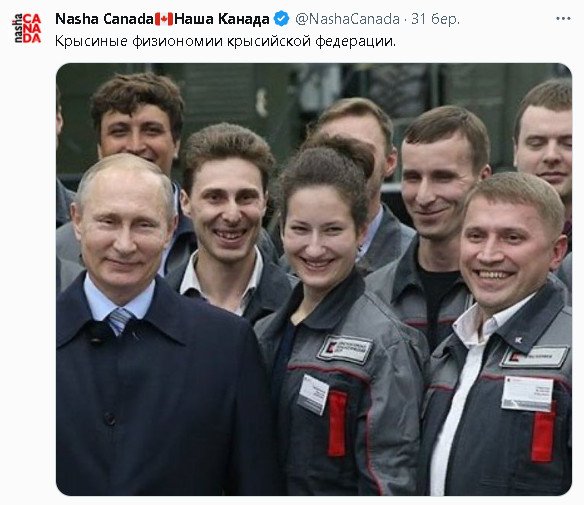
Task: Click the woman's hair bun in photo
Action: pyautogui.click(x=341, y=151)
